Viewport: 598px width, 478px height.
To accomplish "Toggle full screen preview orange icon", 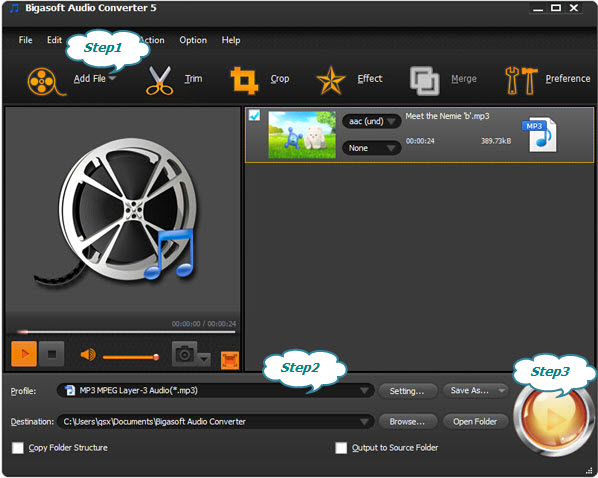I will coord(230,361).
